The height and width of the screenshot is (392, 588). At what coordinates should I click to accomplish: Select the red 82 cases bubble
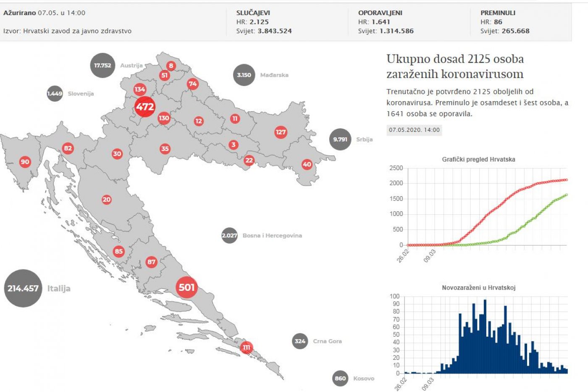click(x=68, y=148)
